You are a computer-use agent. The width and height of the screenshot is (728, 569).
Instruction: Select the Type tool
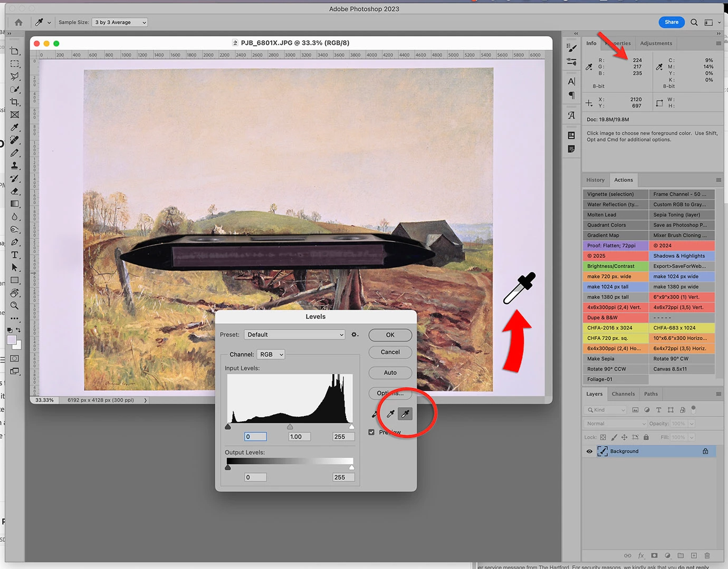coord(15,255)
